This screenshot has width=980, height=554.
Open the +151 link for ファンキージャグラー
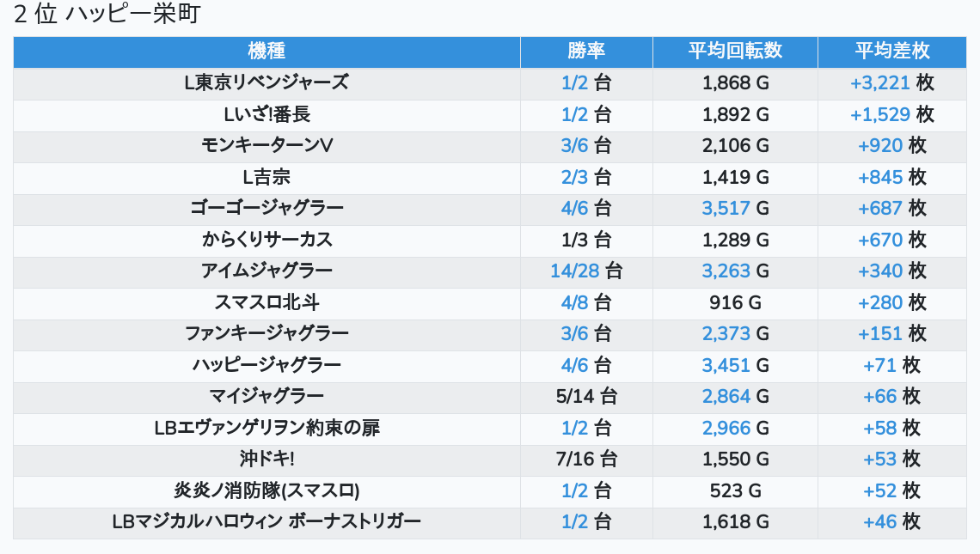(x=879, y=334)
